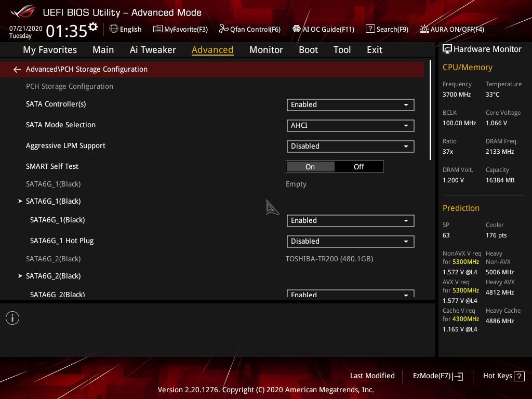Screen dimensions: 532x399
Task: Switch to Ai Tweaker tab
Action: point(153,50)
